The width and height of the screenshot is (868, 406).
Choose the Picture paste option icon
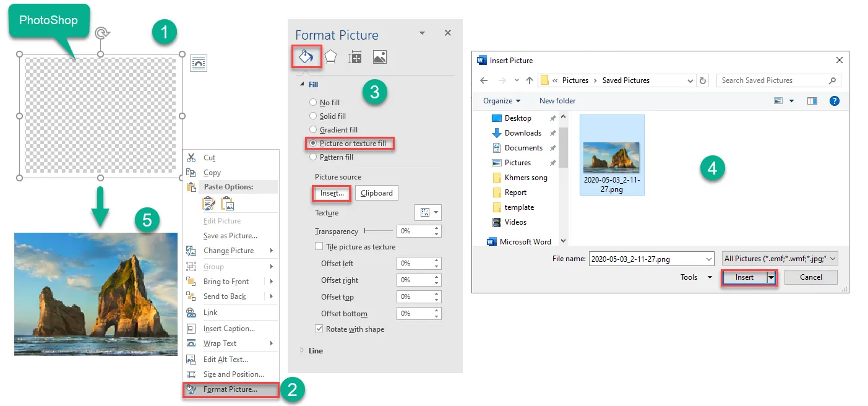227,203
